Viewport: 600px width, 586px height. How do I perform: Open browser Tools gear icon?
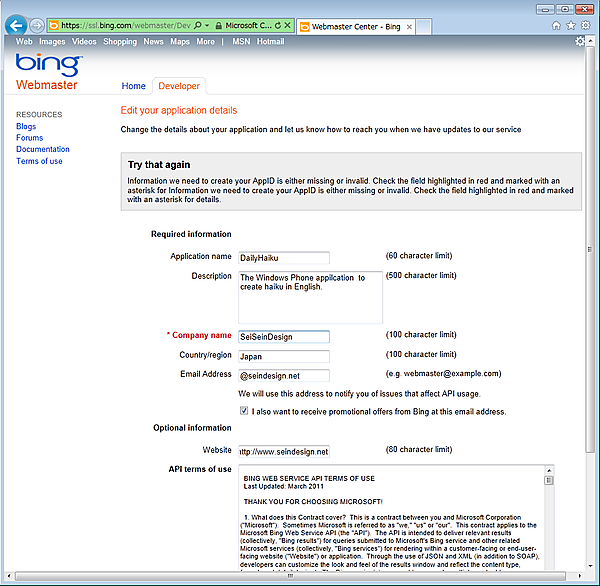click(x=585, y=25)
